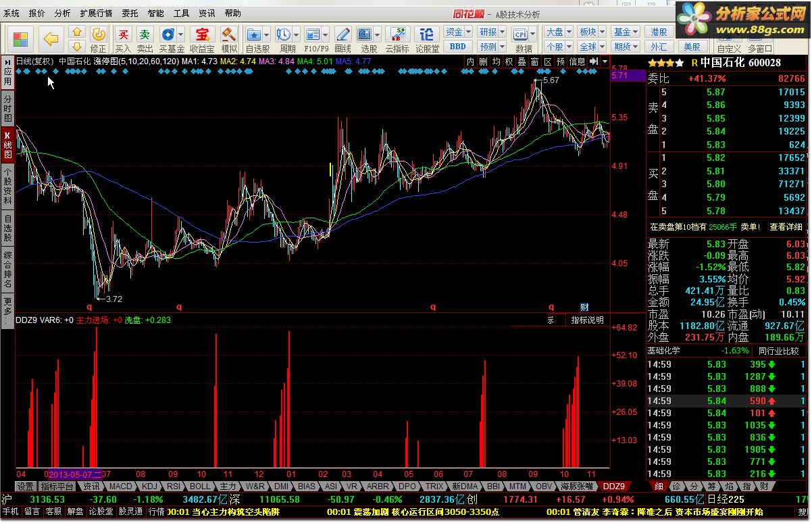
Task: Click the 修正 correction icon
Action: 99,39
